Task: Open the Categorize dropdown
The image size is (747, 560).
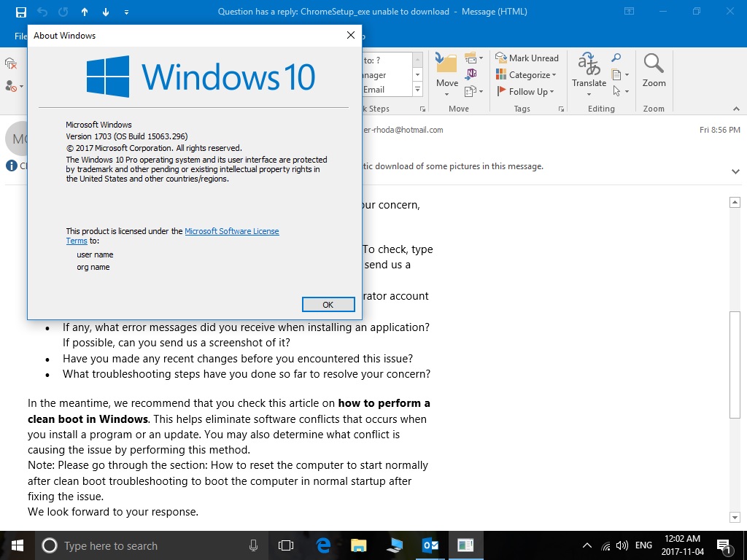Action: [526, 75]
